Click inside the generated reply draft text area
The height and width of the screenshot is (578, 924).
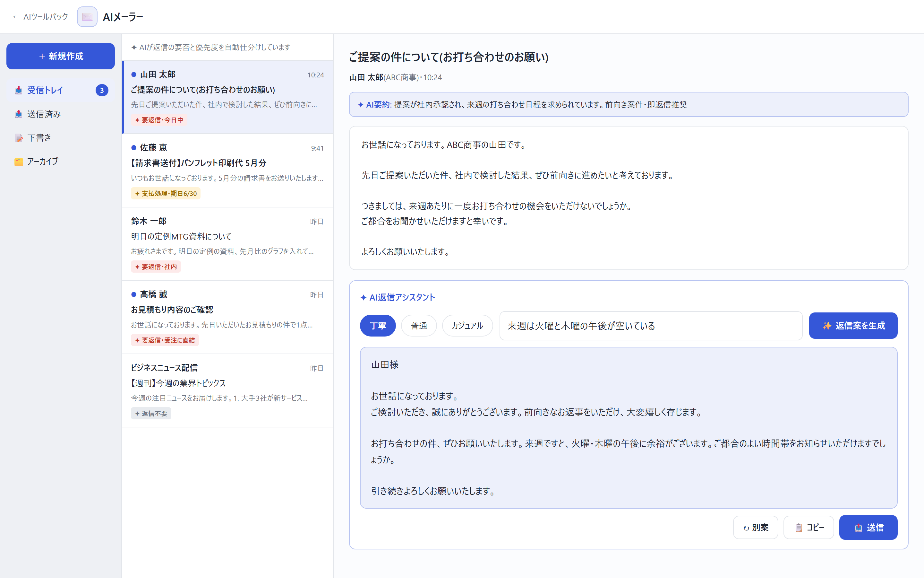(629, 428)
